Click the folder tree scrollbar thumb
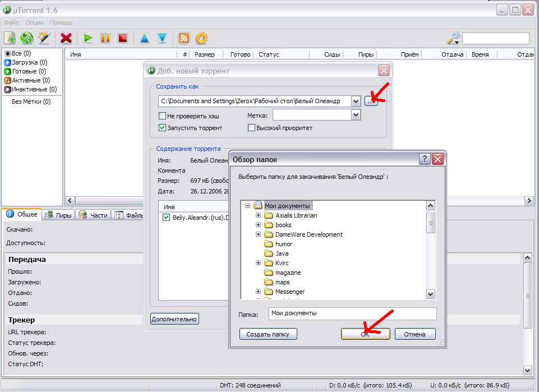The height and width of the screenshot is (392, 539). click(430, 222)
